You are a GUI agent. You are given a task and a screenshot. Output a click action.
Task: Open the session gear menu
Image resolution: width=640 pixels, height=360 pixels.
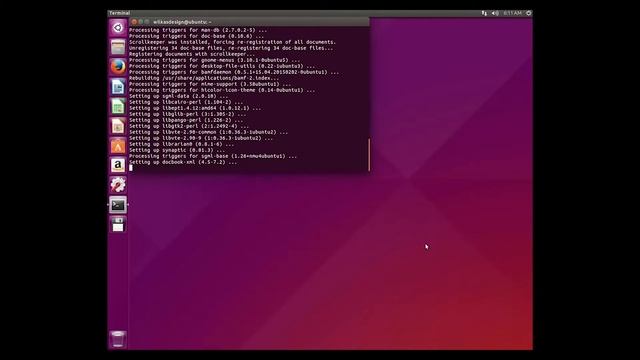[529, 13]
